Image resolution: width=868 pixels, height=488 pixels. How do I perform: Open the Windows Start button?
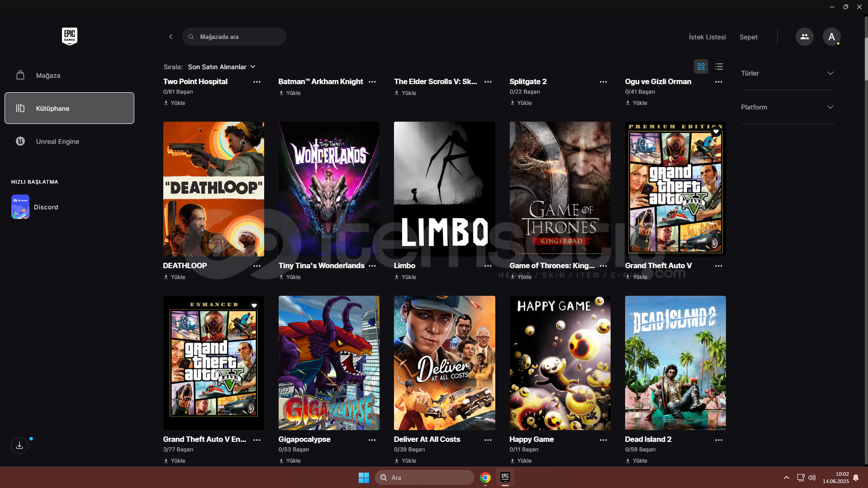364,478
